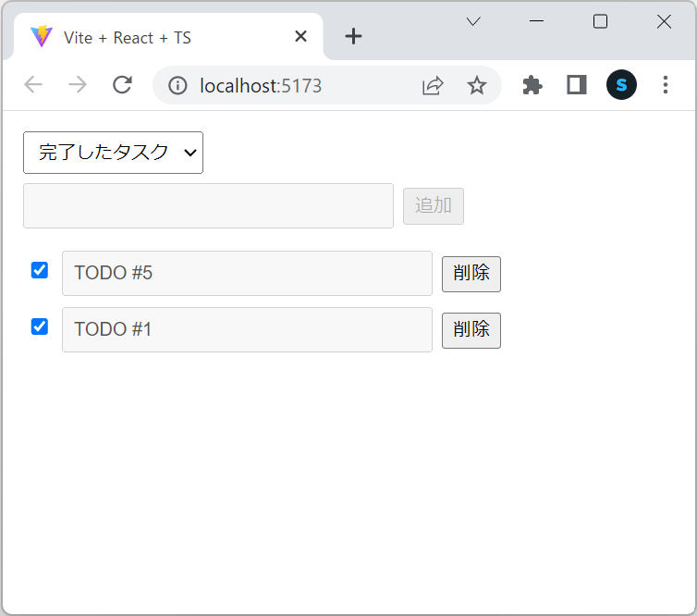Screen dimensions: 697x616
Task: Open the 完了したタスク filter dropdown
Action: coord(114,153)
